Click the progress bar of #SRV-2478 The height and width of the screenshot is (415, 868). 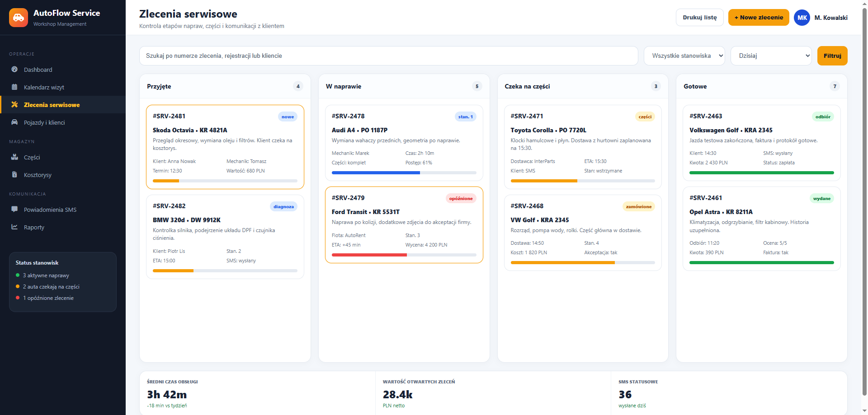404,173
